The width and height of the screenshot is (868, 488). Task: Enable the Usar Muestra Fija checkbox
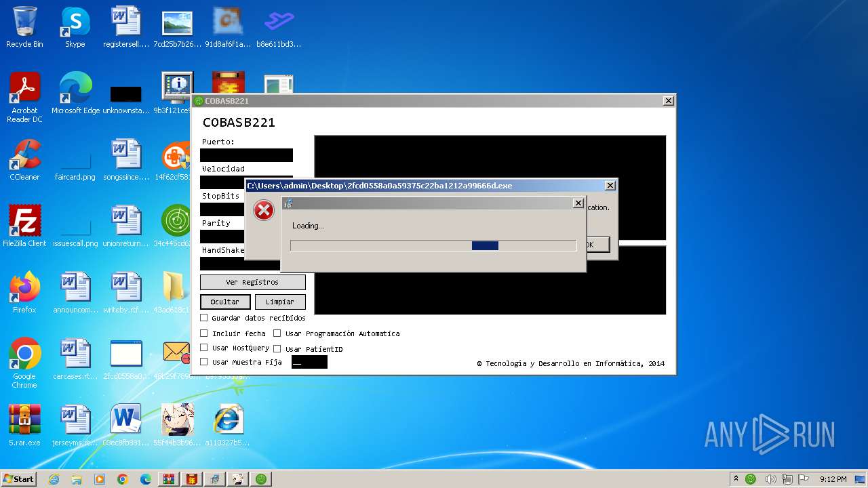click(x=204, y=362)
